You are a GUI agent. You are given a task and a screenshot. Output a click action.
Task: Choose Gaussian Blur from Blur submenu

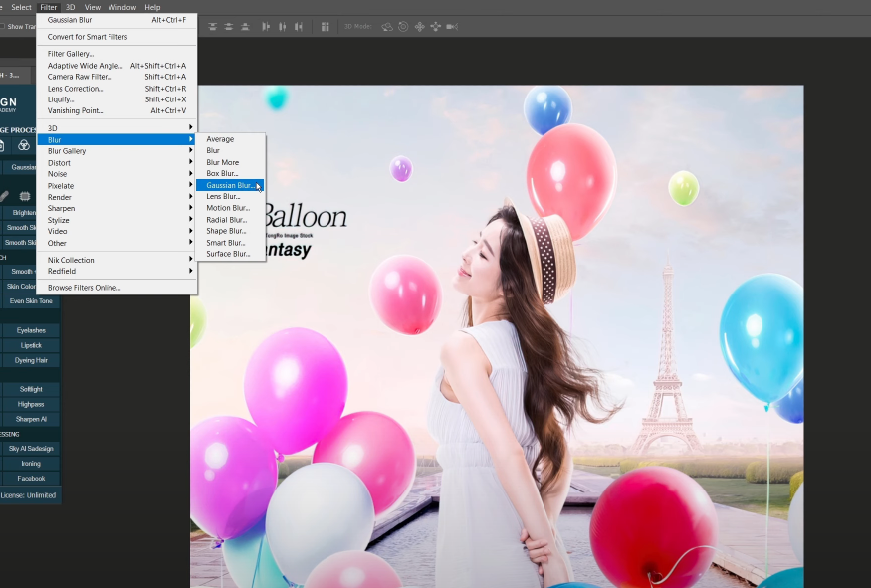230,185
